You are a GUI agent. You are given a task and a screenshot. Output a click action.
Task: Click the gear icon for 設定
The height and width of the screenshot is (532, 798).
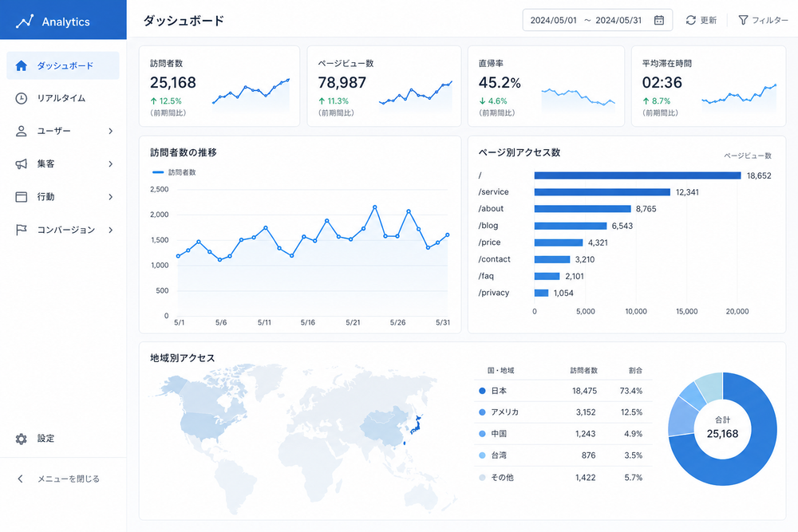[21, 439]
